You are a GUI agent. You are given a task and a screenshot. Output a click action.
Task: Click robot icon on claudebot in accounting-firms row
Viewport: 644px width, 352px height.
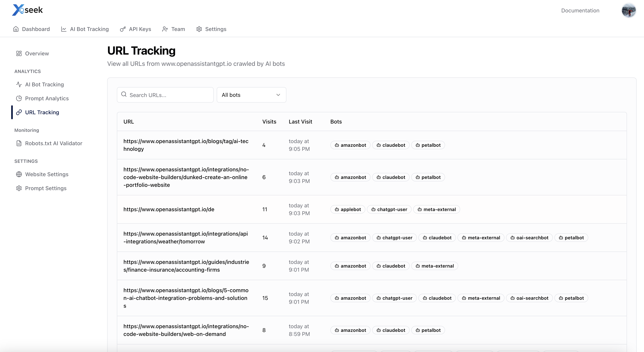point(379,266)
